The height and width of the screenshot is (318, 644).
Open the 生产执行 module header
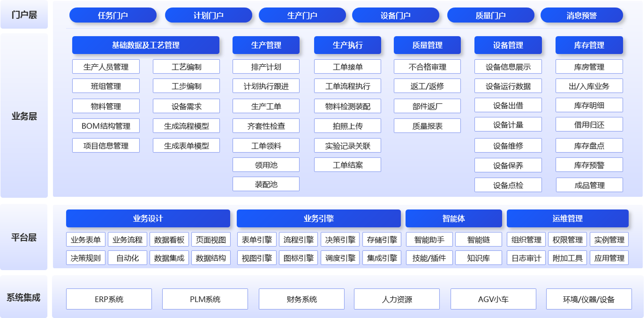[347, 45]
